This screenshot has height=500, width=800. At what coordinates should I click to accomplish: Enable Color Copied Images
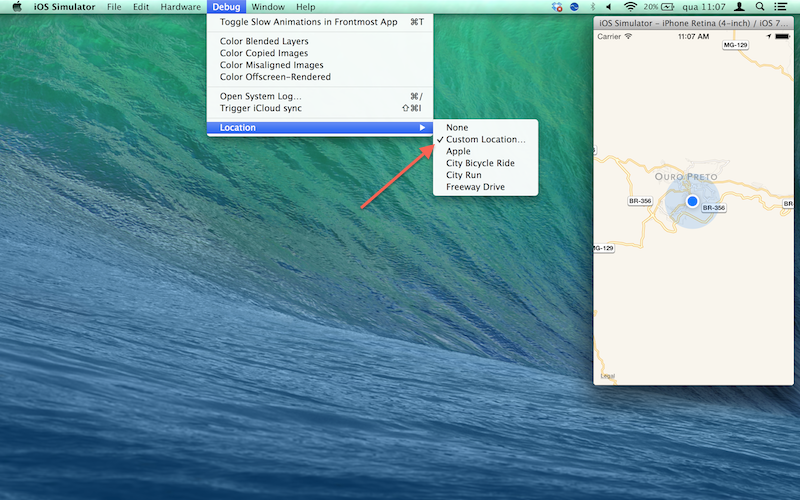click(x=320, y=53)
